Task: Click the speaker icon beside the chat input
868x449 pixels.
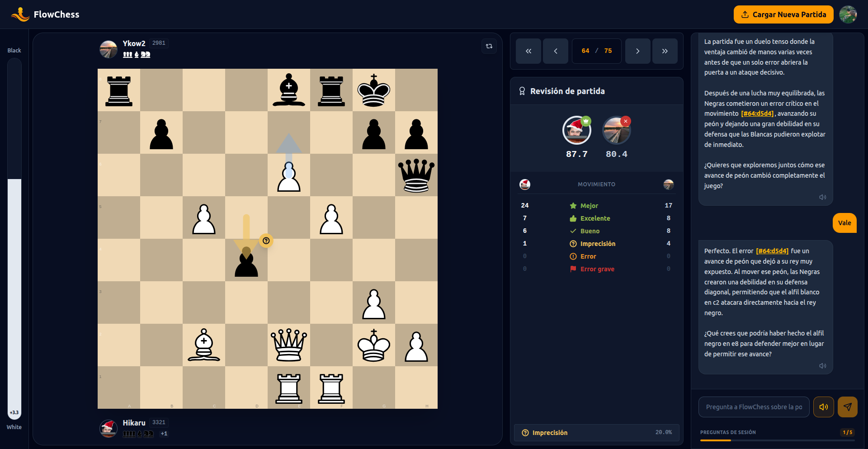Action: 824,407
